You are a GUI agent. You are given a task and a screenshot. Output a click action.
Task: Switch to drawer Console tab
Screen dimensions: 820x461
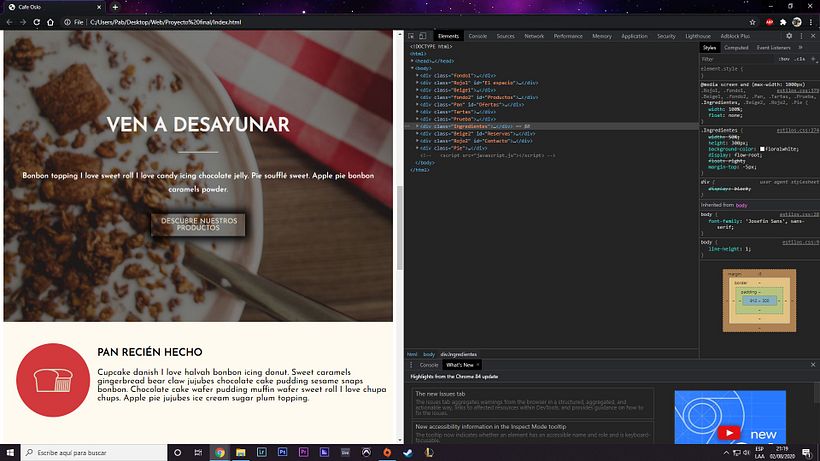point(429,365)
